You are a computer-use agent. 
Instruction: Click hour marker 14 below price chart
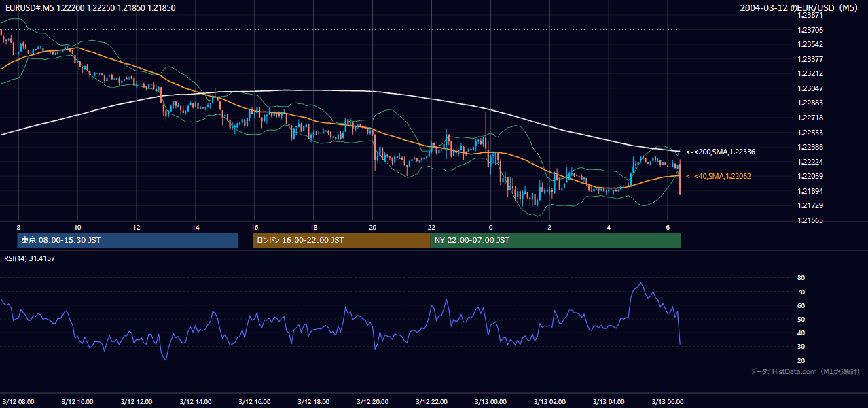tap(196, 227)
